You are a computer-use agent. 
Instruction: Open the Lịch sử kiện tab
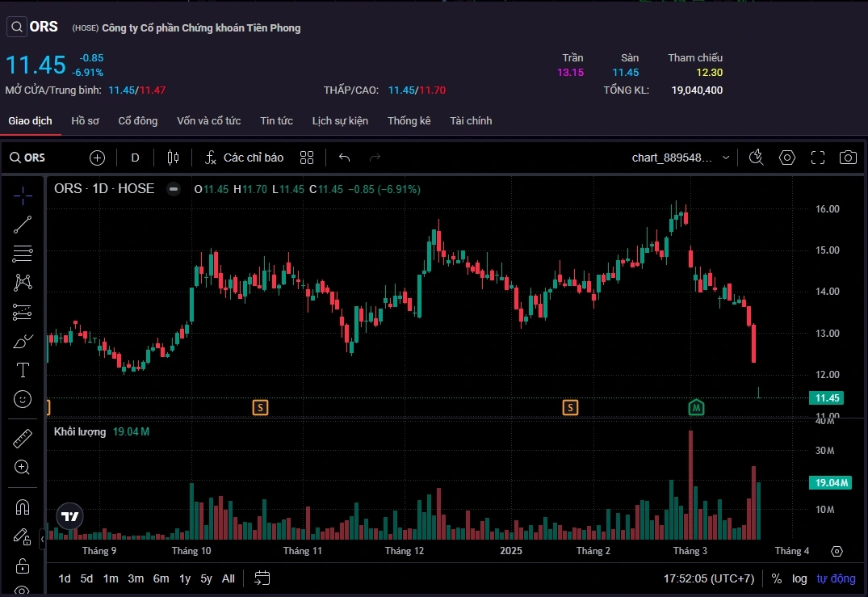coord(340,120)
